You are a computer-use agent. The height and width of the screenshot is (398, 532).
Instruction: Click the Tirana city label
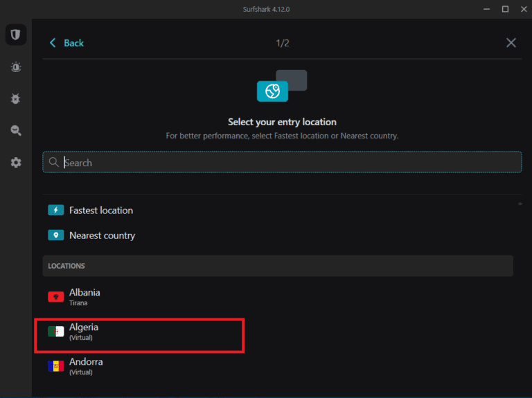(x=78, y=302)
